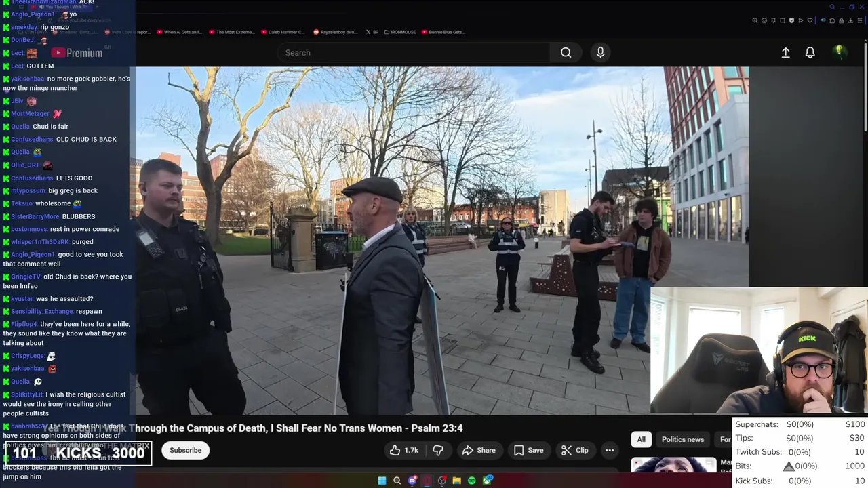Click chat username 'bostonmoss'
Screen dimensions: 868x488
pos(28,229)
